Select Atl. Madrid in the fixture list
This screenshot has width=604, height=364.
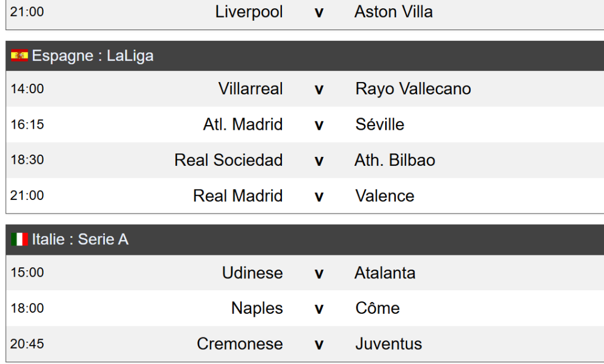click(x=243, y=124)
